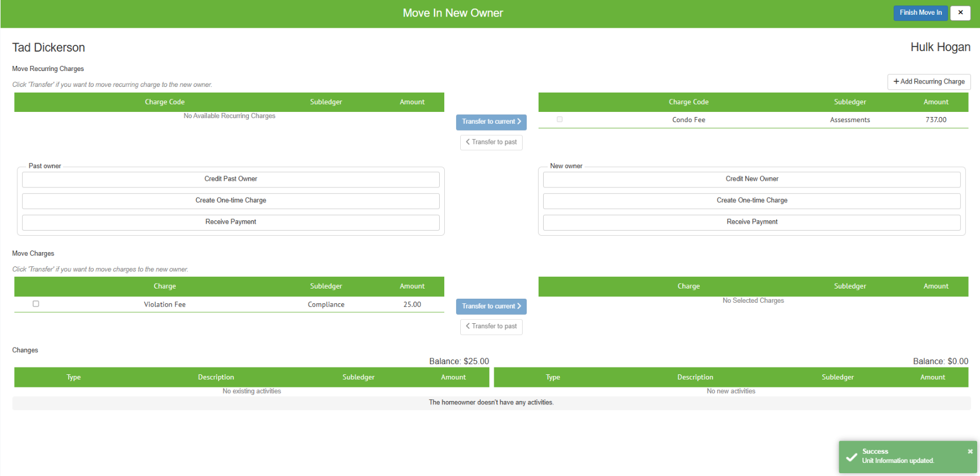Viewport: 980px width, 476px height.
Task: Receive payment from past owner
Action: point(231,222)
